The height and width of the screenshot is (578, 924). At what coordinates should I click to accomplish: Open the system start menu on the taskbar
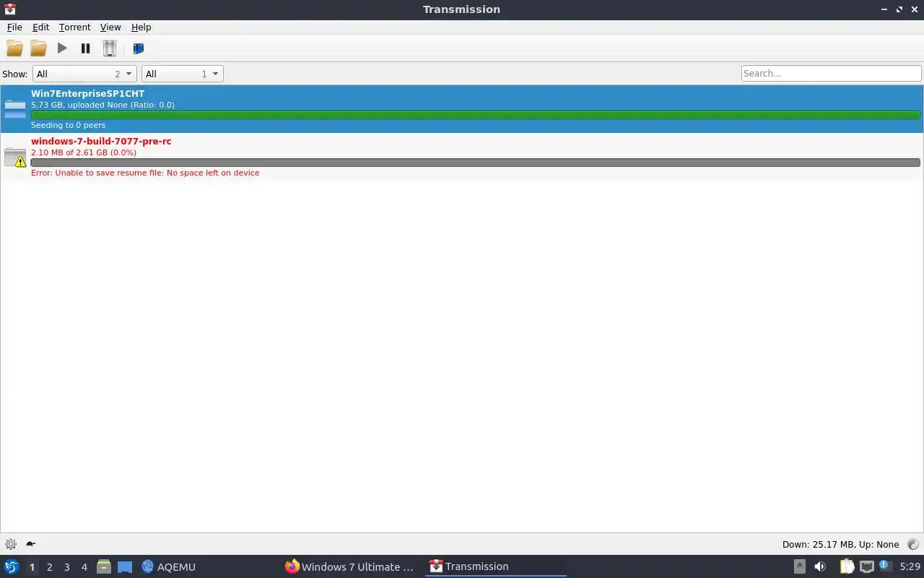(x=11, y=566)
